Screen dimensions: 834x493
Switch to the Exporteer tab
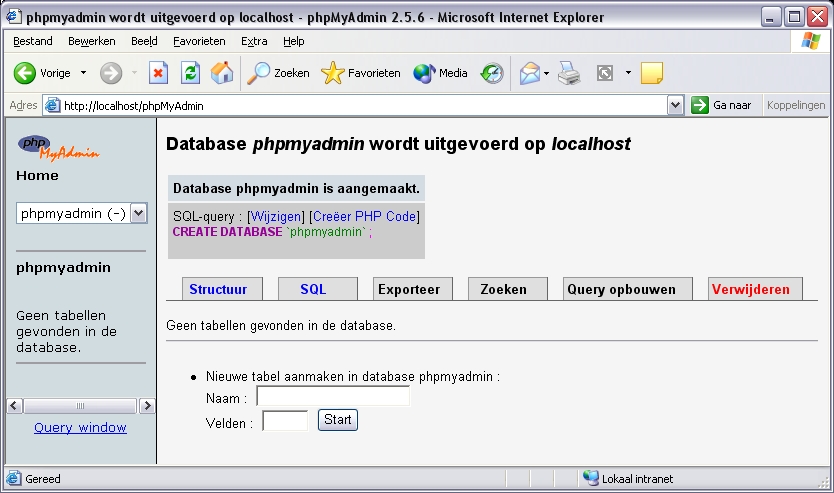point(413,289)
